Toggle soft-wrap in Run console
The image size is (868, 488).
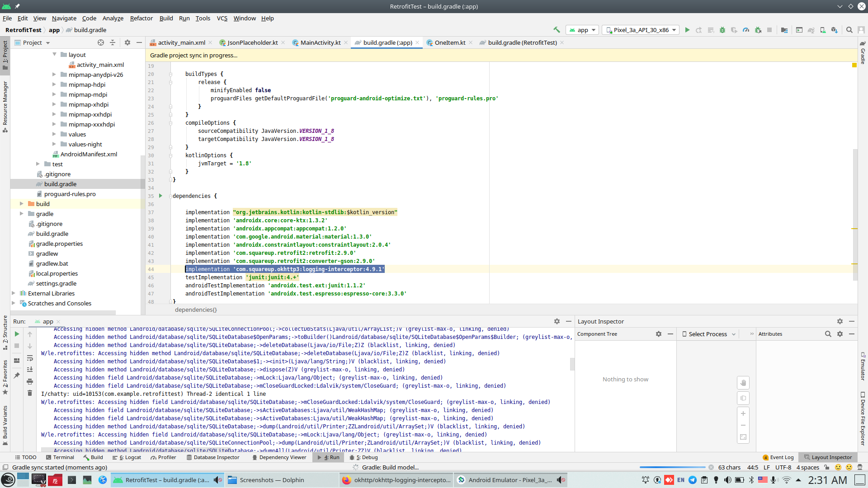pyautogui.click(x=30, y=358)
